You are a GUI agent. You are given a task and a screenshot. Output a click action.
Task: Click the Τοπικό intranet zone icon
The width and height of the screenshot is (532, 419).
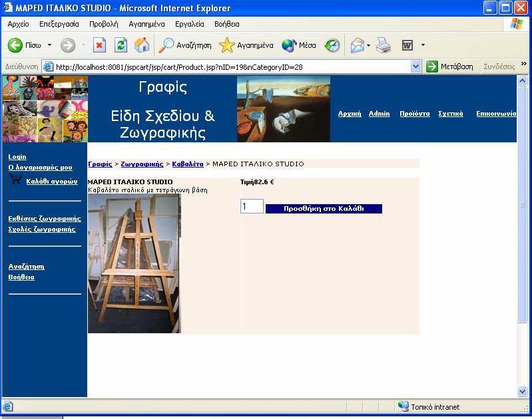(x=403, y=406)
